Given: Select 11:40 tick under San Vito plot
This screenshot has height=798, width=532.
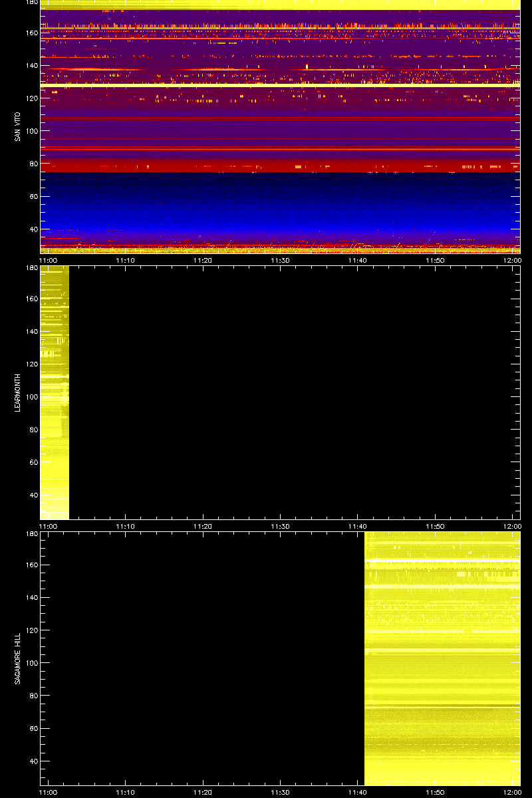Looking at the screenshot, I should pyautogui.click(x=358, y=260).
